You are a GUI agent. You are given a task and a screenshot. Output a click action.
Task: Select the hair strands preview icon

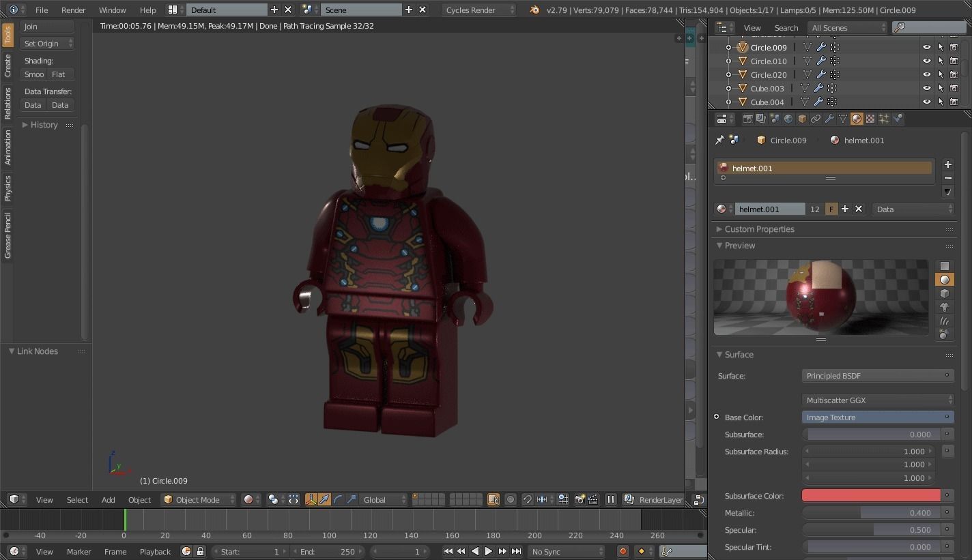[x=945, y=321]
